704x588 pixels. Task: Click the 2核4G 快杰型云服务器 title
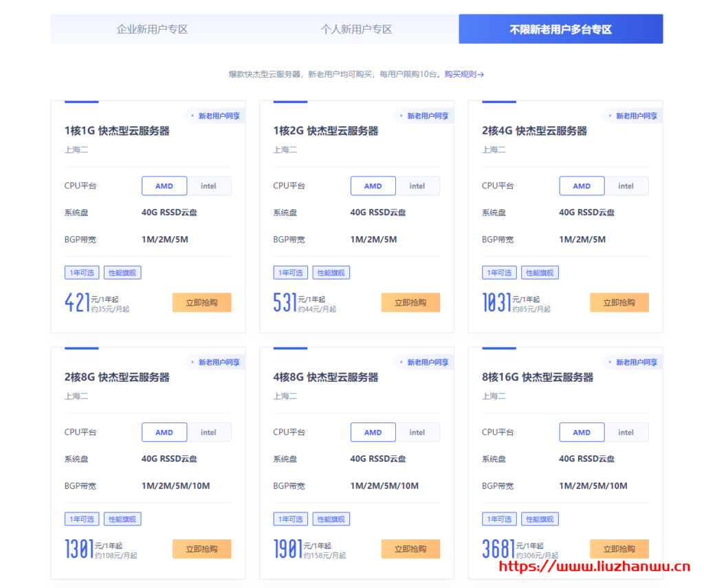[535, 131]
